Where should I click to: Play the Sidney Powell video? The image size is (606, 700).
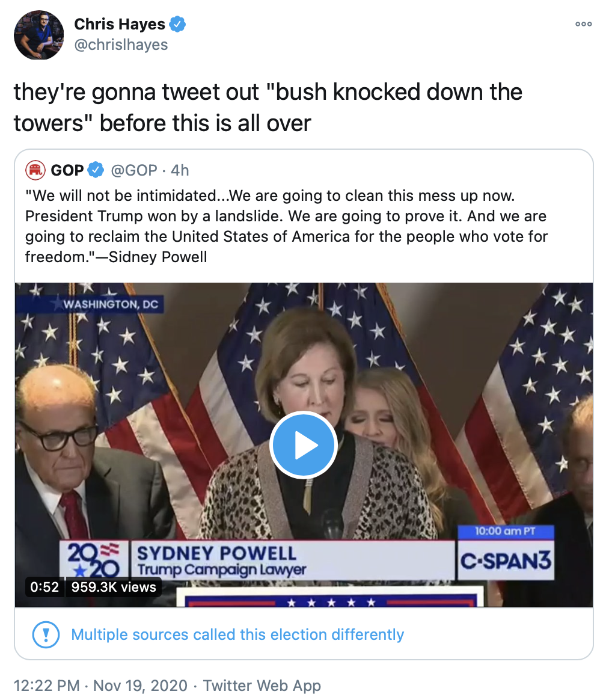[x=302, y=445]
